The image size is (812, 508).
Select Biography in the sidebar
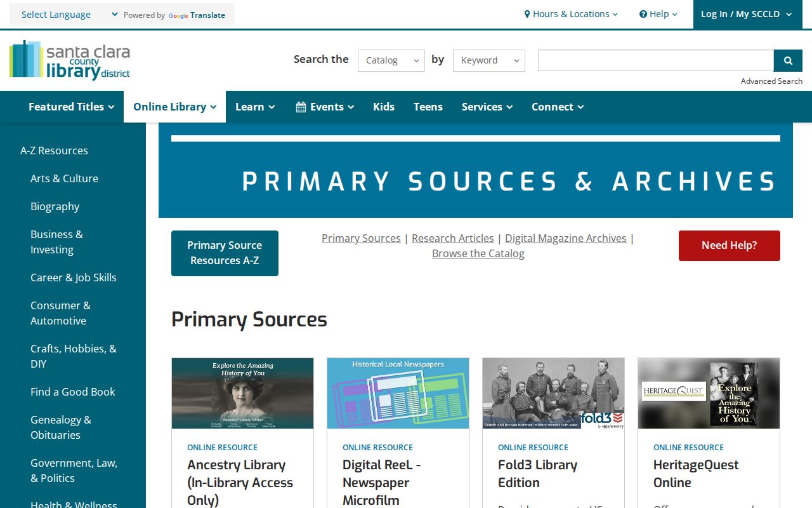click(55, 206)
